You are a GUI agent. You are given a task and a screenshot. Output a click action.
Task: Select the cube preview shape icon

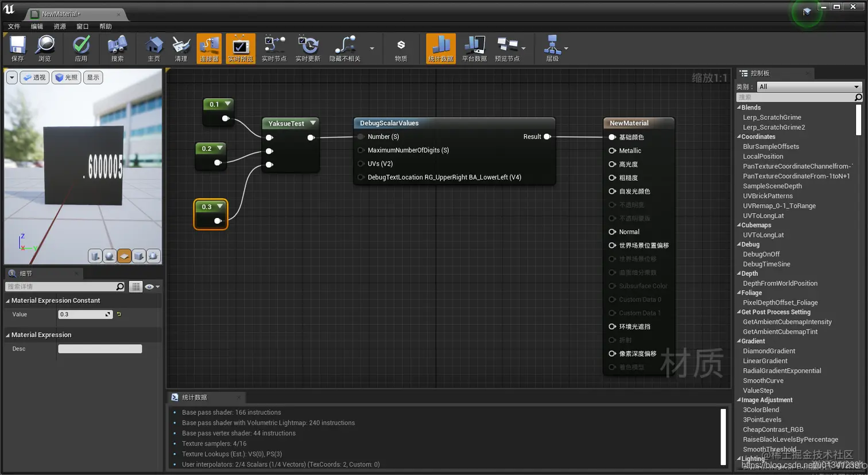tap(138, 256)
